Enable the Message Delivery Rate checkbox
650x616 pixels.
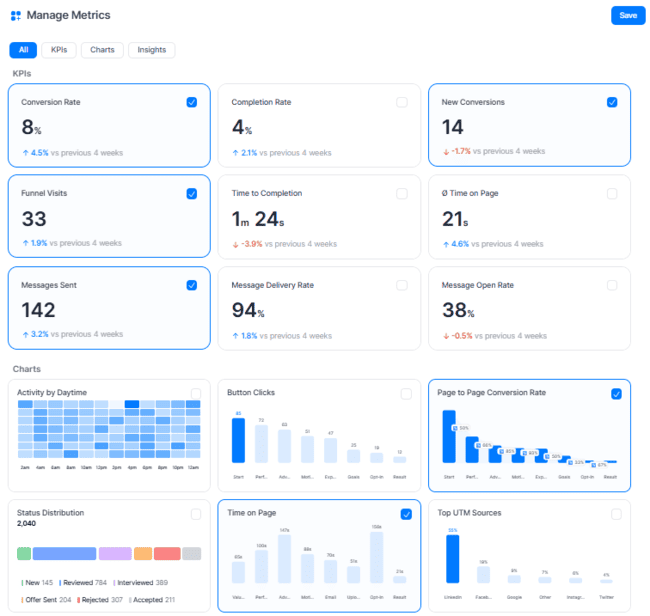tap(402, 285)
